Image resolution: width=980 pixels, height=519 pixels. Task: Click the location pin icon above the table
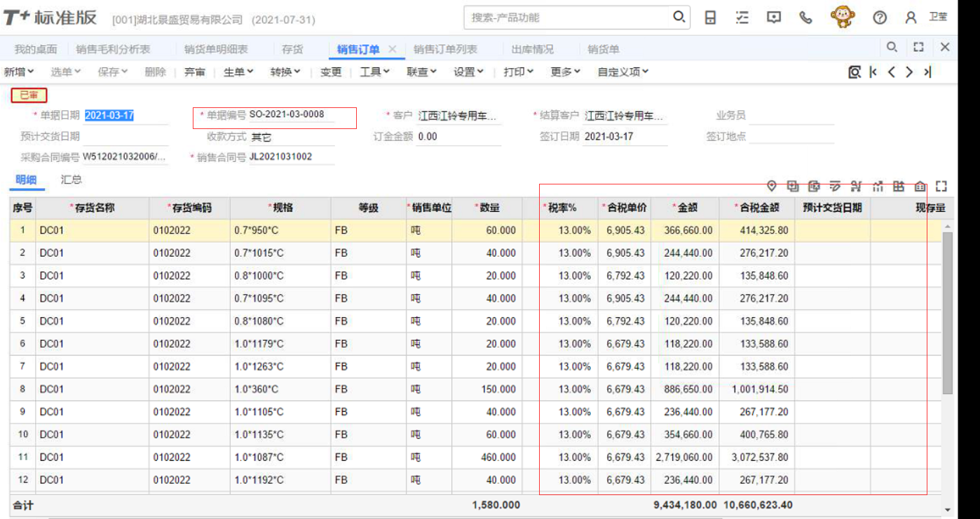point(772,186)
